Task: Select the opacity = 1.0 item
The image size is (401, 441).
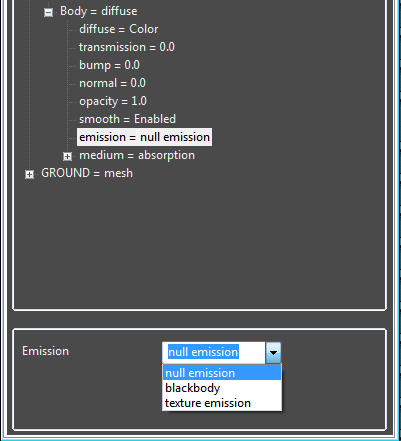Action: click(113, 101)
